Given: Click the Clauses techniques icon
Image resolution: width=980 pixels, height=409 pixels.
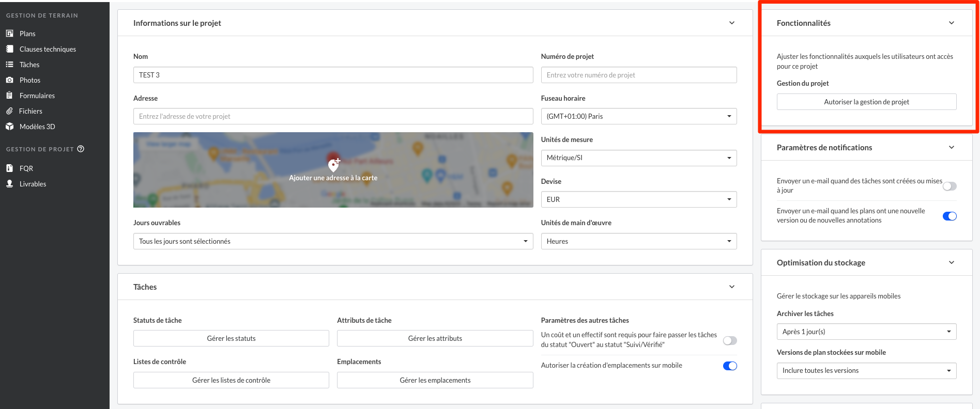Looking at the screenshot, I should 9,49.
